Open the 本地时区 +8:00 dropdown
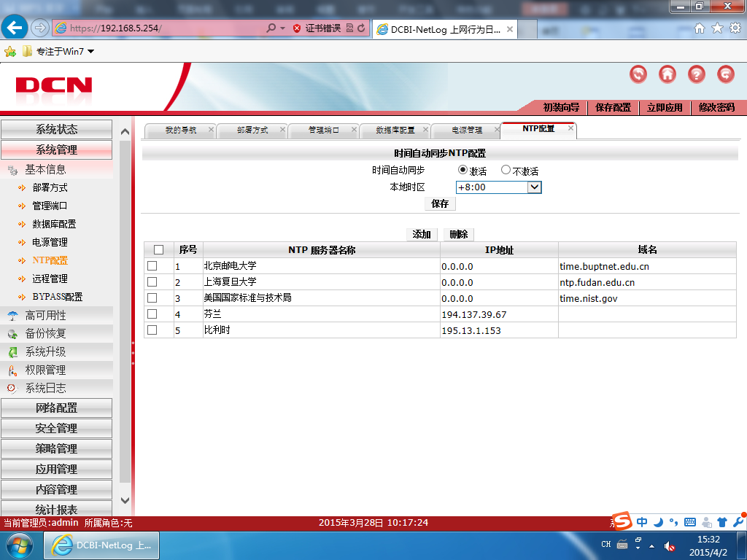The width and height of the screenshot is (747, 560). pyautogui.click(x=498, y=187)
